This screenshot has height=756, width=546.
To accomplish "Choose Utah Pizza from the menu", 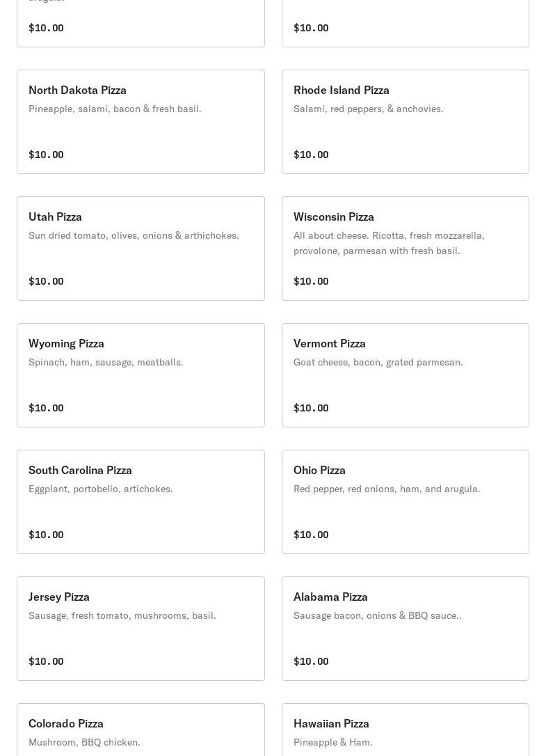I will pyautogui.click(x=140, y=249).
